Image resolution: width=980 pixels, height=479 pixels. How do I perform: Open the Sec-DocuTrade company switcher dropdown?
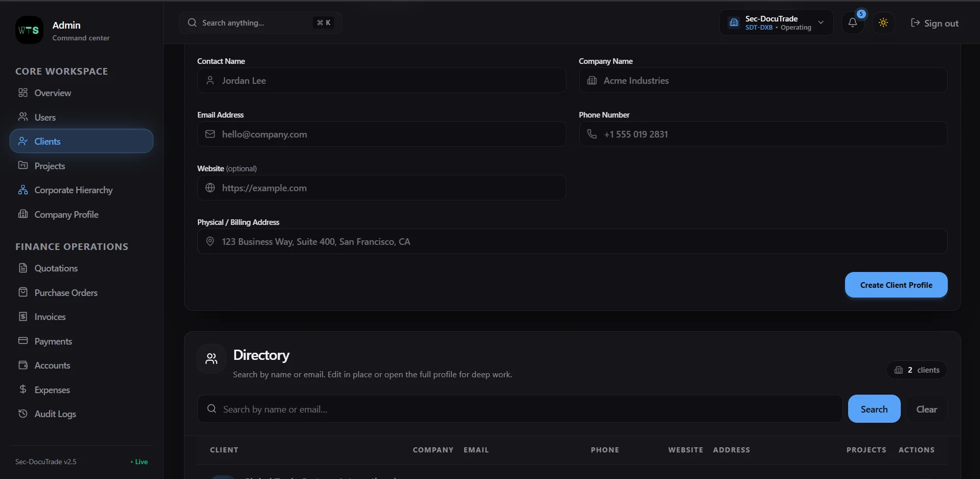click(x=776, y=23)
